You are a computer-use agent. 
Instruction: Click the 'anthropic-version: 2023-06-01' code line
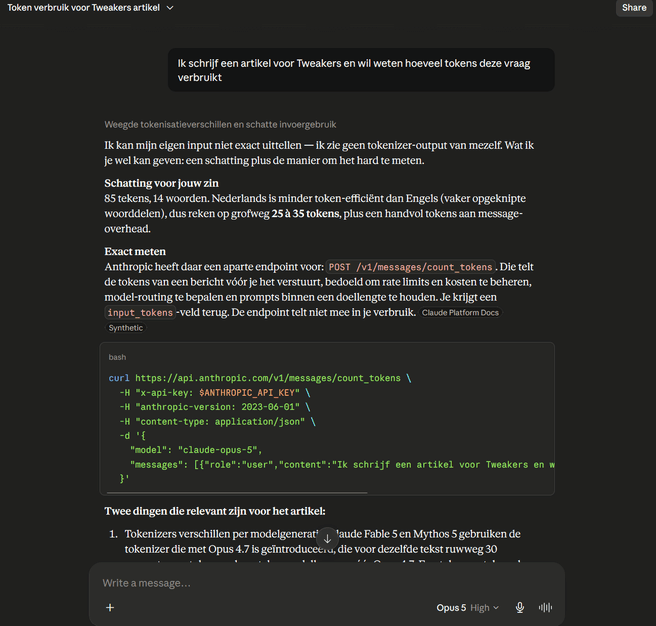(x=215, y=407)
